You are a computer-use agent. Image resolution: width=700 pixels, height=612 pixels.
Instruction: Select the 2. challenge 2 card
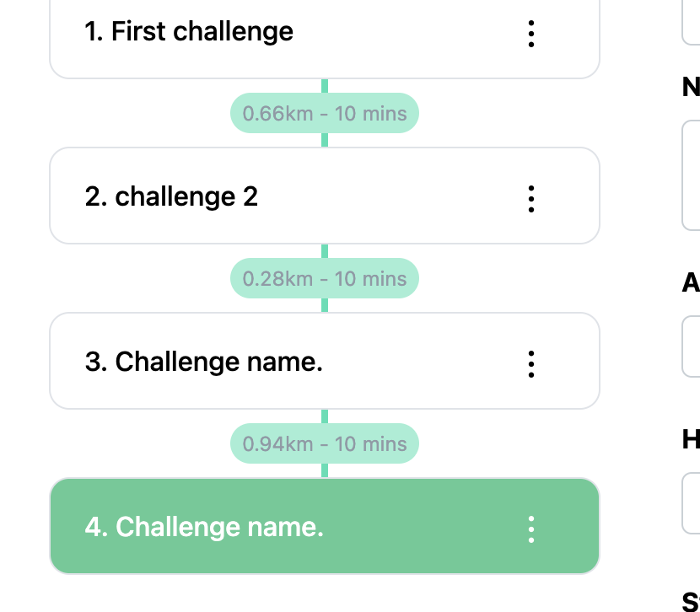325,196
